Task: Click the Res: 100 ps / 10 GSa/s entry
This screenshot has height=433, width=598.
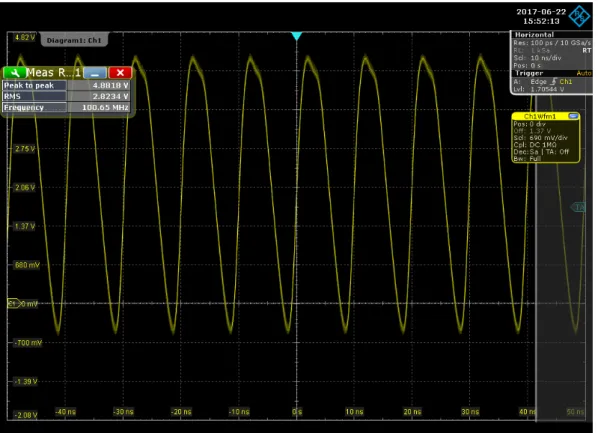Action: [552, 43]
